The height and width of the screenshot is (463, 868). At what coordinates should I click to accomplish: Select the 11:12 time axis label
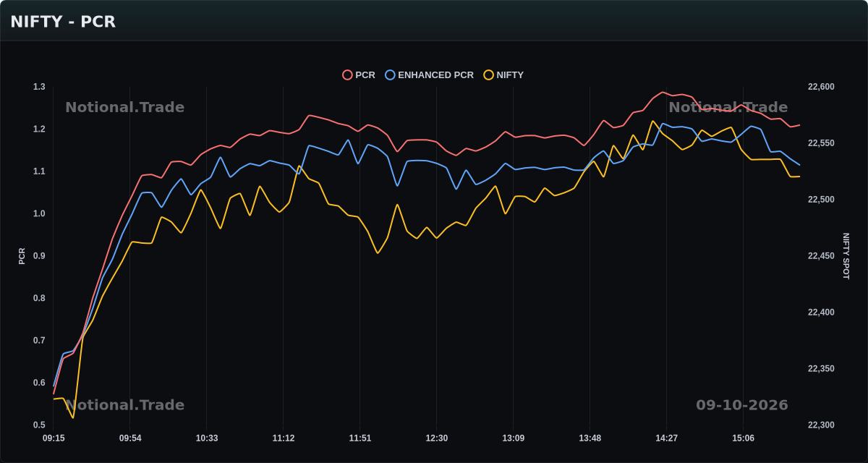pyautogui.click(x=284, y=438)
